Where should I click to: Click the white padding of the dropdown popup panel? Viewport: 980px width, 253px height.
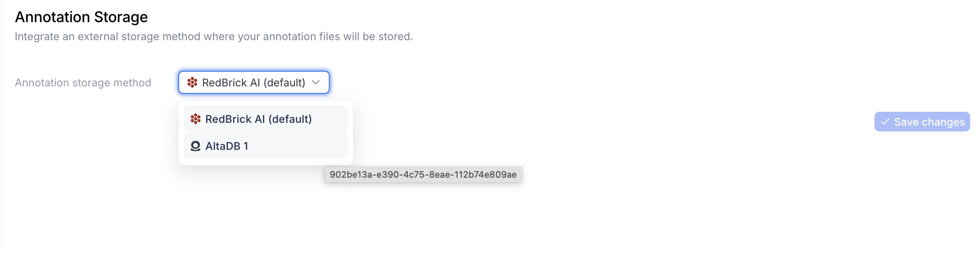coord(266,162)
